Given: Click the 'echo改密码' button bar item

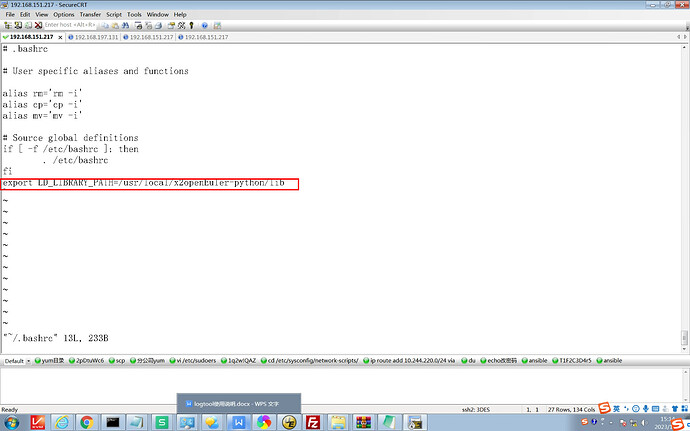Looking at the screenshot, I should pyautogui.click(x=499, y=360).
